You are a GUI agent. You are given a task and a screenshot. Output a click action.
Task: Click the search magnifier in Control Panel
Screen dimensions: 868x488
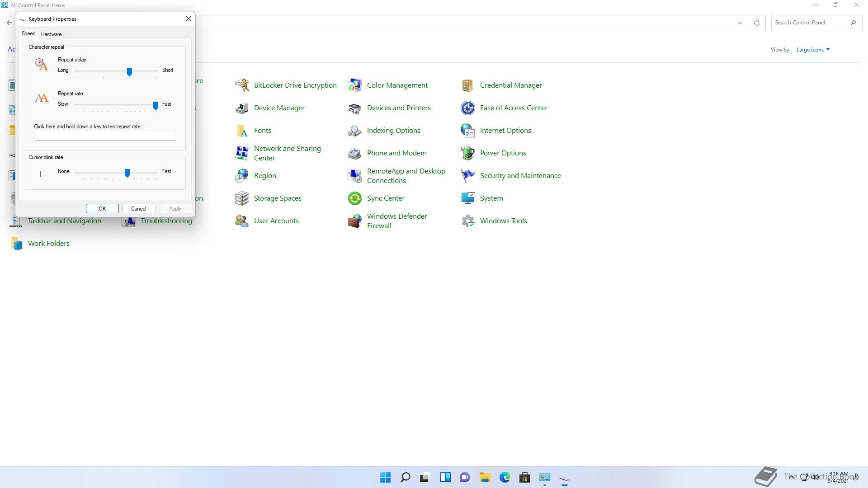pos(854,23)
